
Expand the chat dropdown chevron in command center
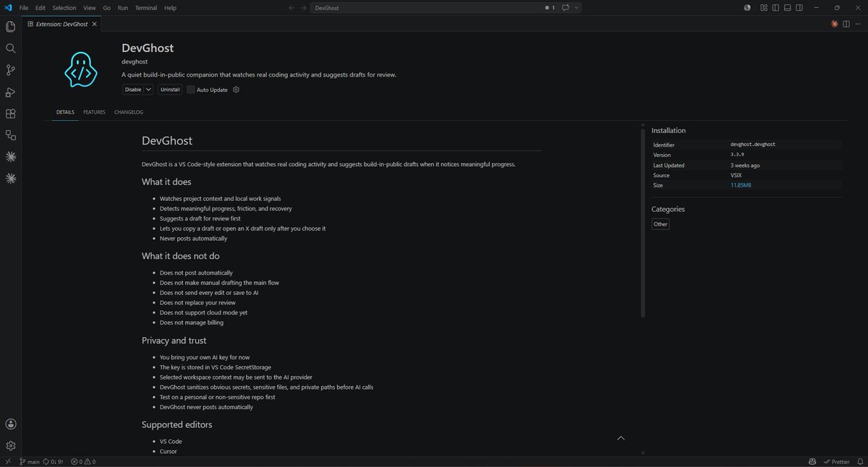pyautogui.click(x=576, y=7)
